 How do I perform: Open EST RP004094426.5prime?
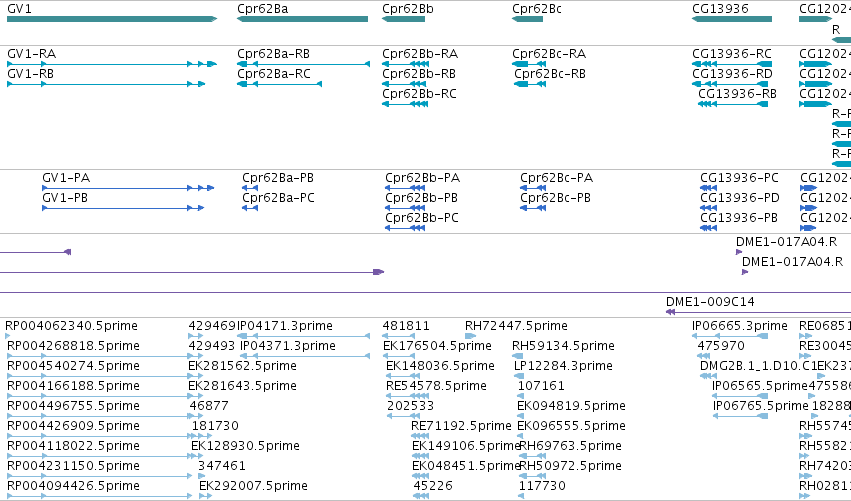(73, 487)
